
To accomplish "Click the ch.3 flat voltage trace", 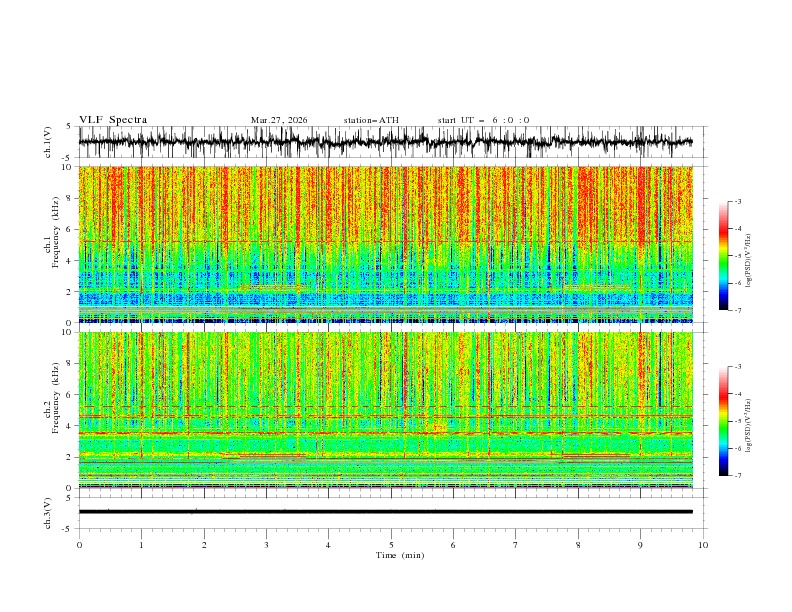I will (385, 512).
